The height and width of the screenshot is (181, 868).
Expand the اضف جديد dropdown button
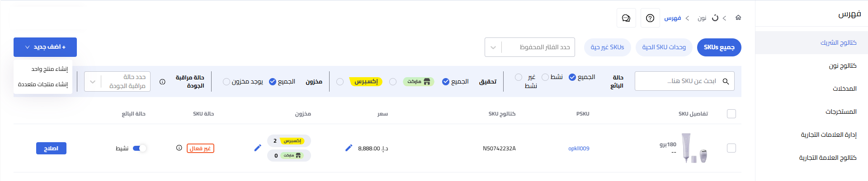45,47
